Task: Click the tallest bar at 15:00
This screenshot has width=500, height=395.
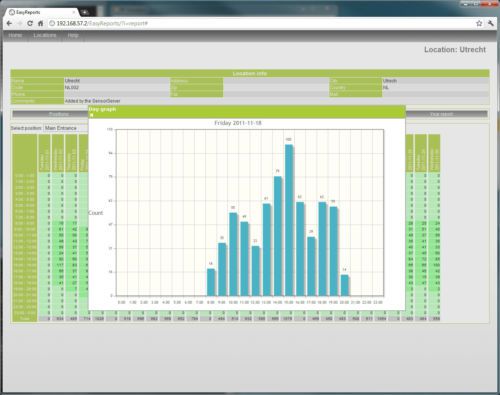Action: pos(289,220)
